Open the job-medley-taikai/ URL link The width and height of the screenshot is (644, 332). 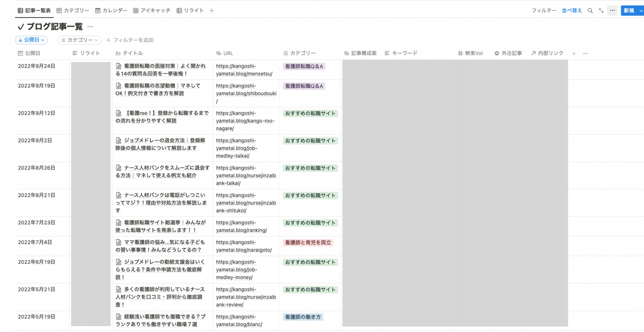(236, 148)
